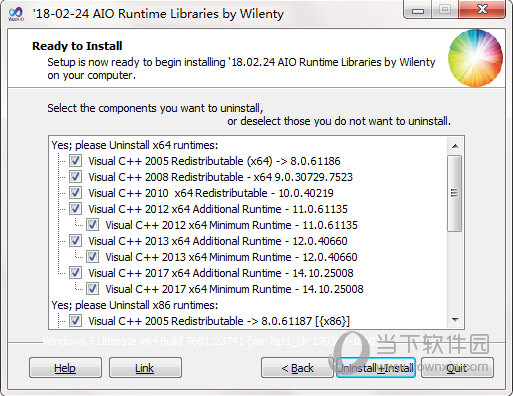Click 'Visual C++ 2017 x64 Minimum Runtime - 14.10.25008' text
This screenshot has height=396, width=513.
click(234, 289)
